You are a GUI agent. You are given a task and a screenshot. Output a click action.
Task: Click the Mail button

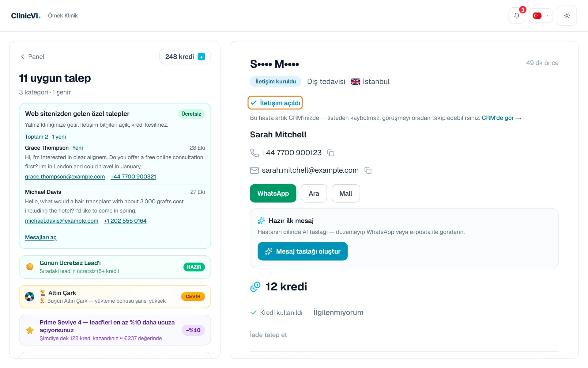coord(346,194)
